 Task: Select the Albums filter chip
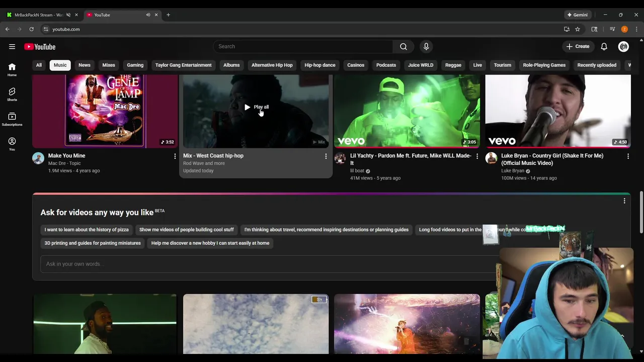231,65
